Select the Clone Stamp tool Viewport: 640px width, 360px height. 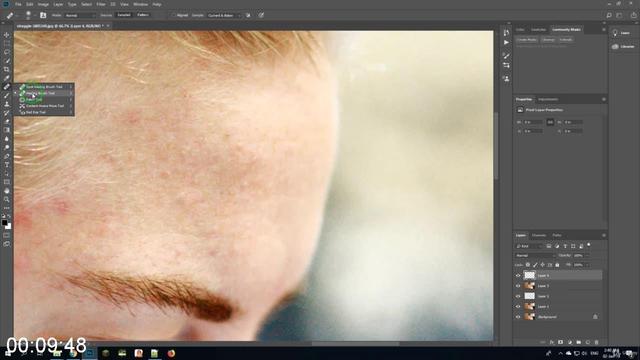point(7,104)
